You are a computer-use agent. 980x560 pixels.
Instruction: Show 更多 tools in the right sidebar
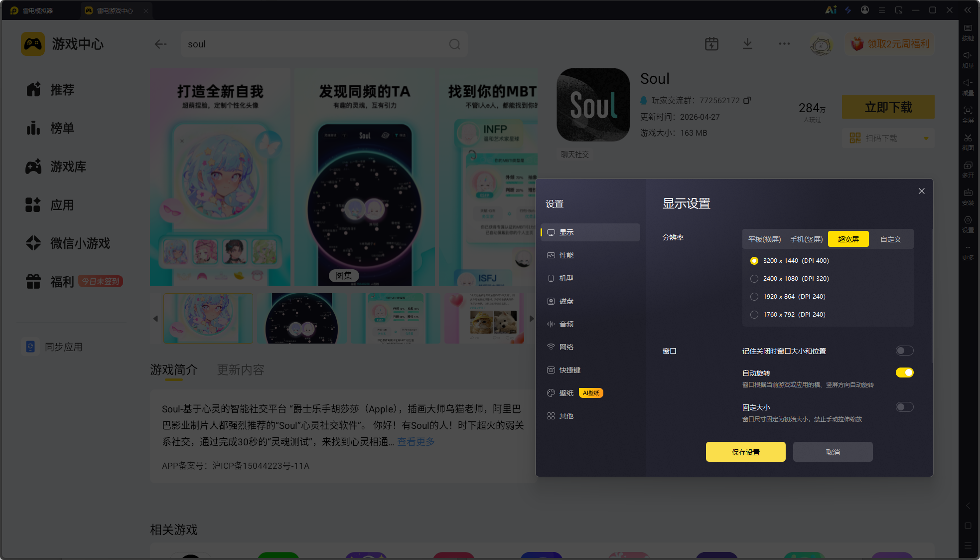coord(968,252)
